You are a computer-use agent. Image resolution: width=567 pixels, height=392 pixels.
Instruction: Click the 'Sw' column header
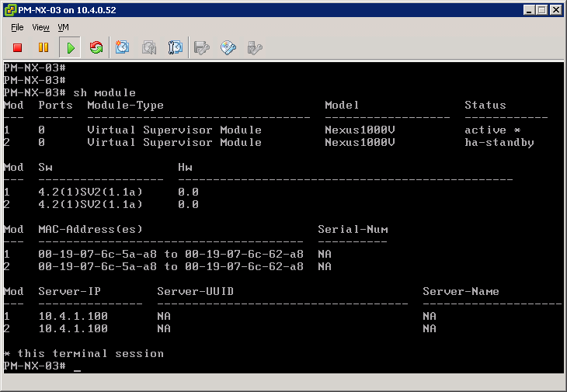(x=46, y=167)
